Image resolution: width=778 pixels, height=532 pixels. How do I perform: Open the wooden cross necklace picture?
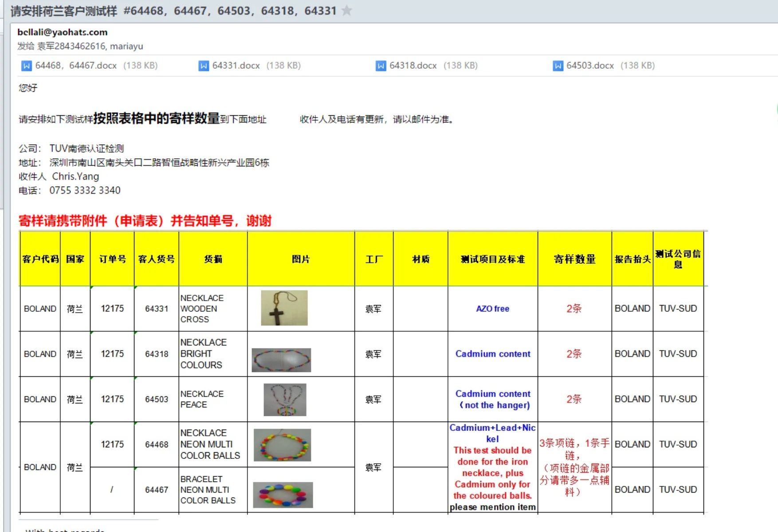click(x=284, y=308)
